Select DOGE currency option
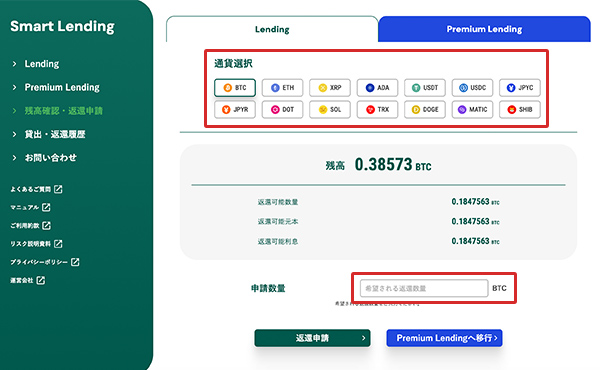The height and width of the screenshot is (370, 600). (425, 109)
